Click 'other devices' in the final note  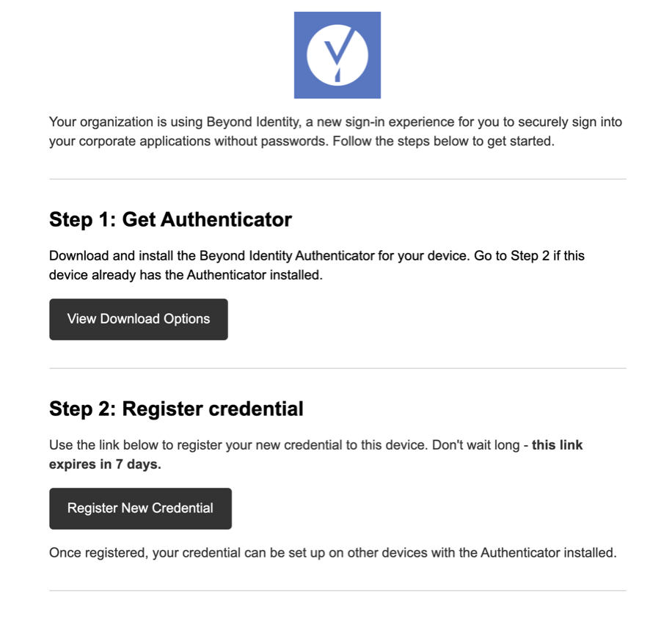(387, 552)
